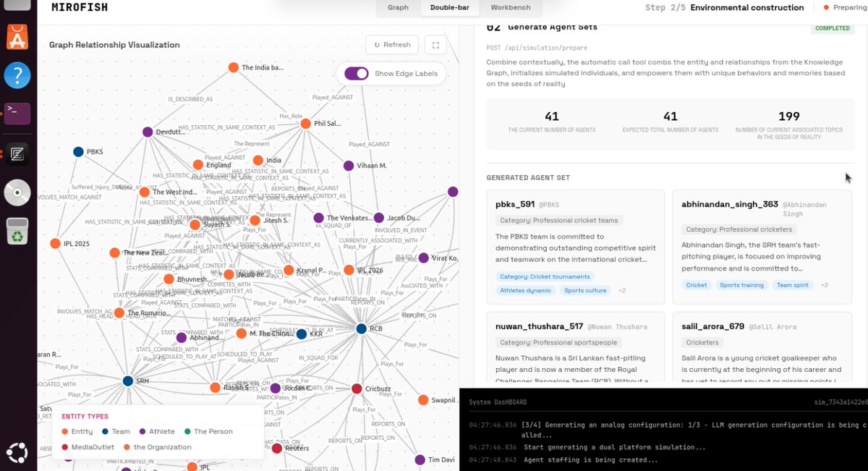Click the 199 associated topics count
Viewport: 868px width, 471px height.
tap(789, 116)
